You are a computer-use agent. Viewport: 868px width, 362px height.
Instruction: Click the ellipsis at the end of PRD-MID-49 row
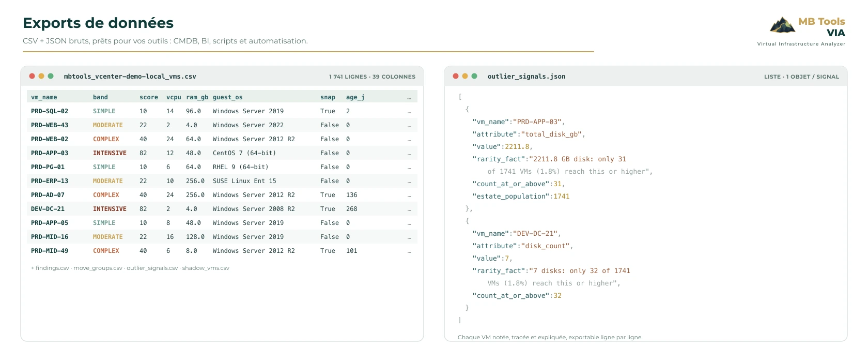coord(409,251)
